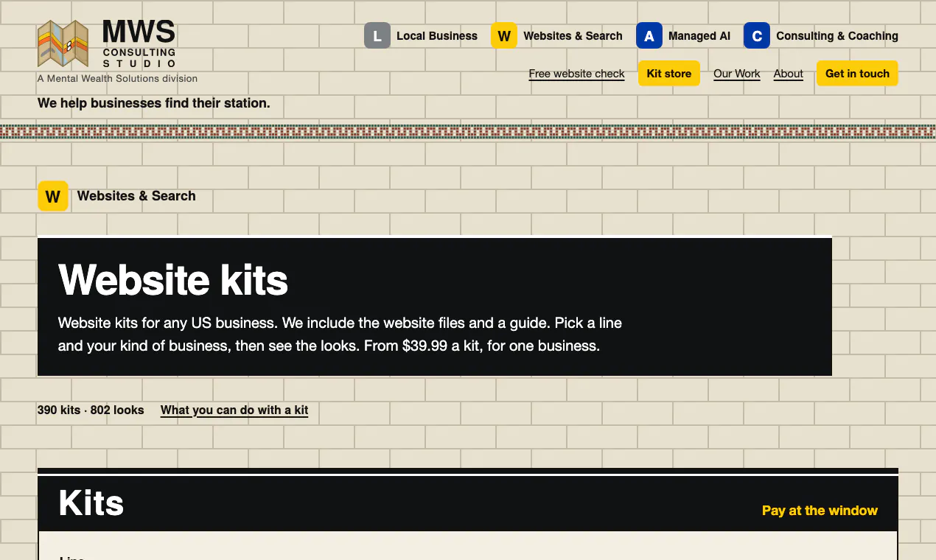This screenshot has height=560, width=936.
Task: Click the '390 kits · 802 looks' text
Action: coord(91,410)
